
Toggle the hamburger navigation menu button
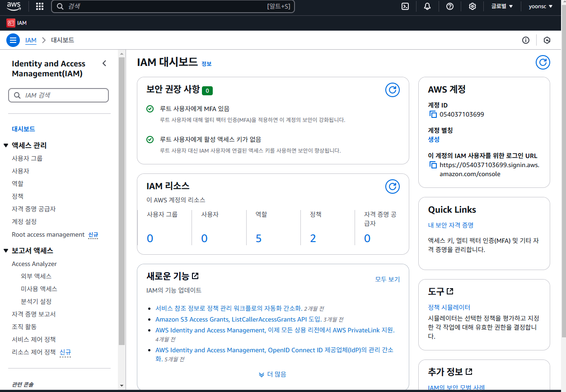click(13, 40)
